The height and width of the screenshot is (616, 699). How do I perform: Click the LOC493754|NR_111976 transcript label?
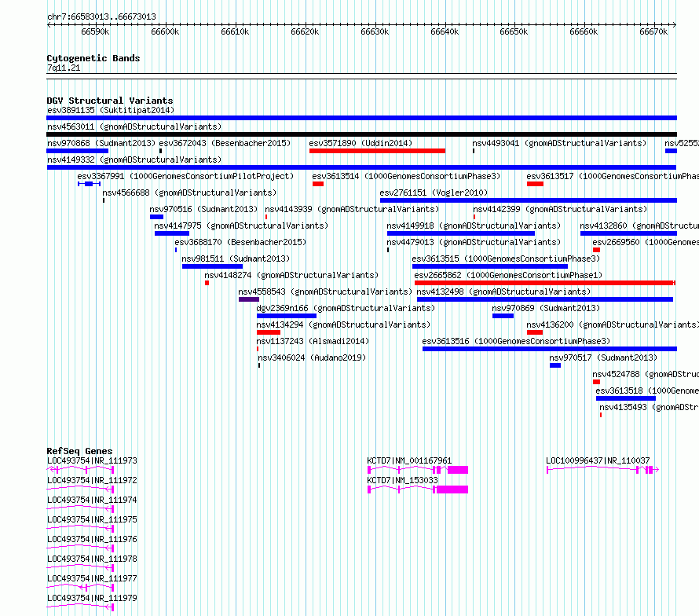tap(92, 539)
